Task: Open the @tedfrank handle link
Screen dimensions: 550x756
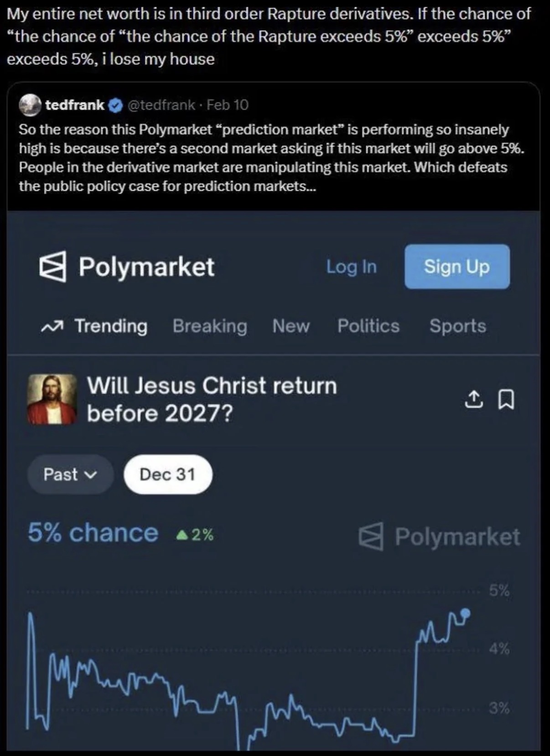Action: coord(161,105)
